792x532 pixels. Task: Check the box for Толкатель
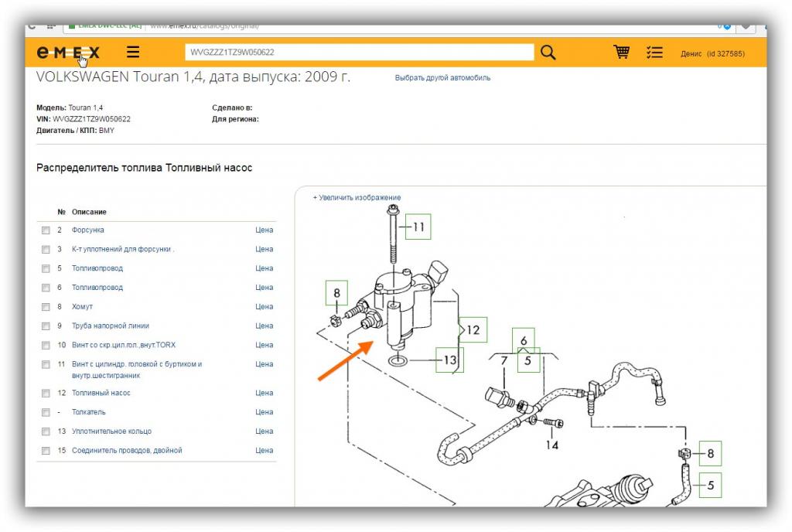tap(46, 412)
